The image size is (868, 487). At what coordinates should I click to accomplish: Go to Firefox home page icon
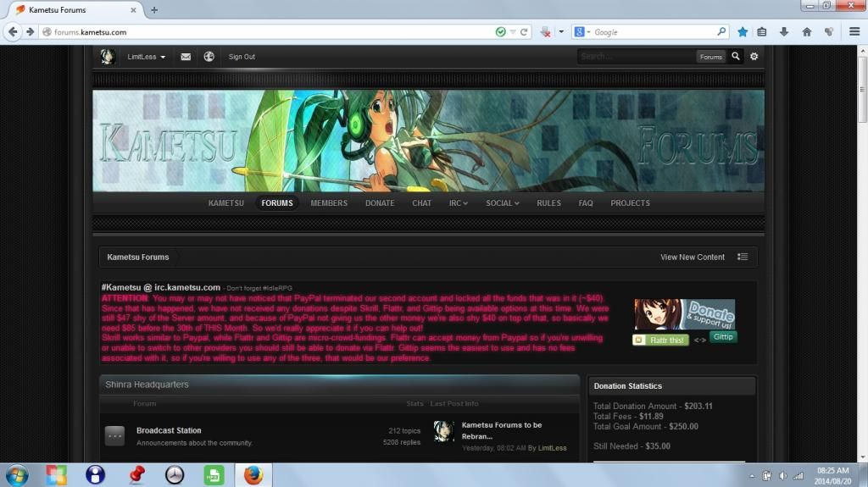[806, 32]
